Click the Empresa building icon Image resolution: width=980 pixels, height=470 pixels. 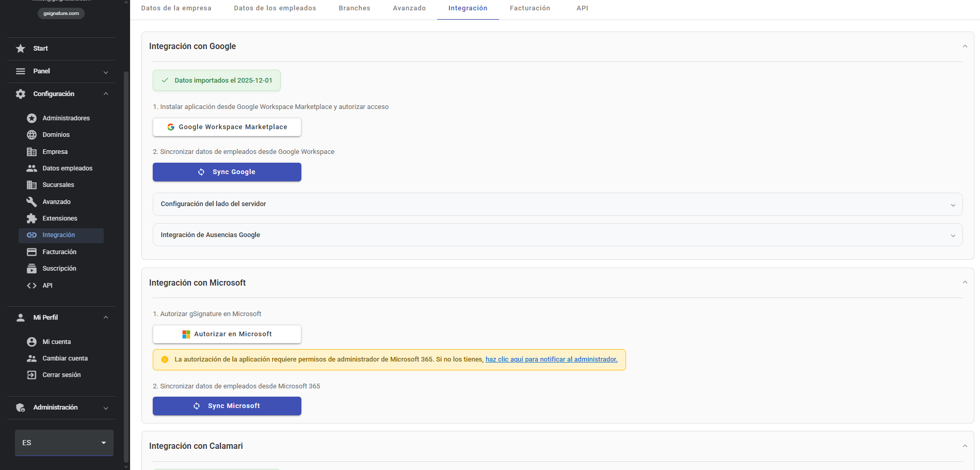[x=31, y=152]
